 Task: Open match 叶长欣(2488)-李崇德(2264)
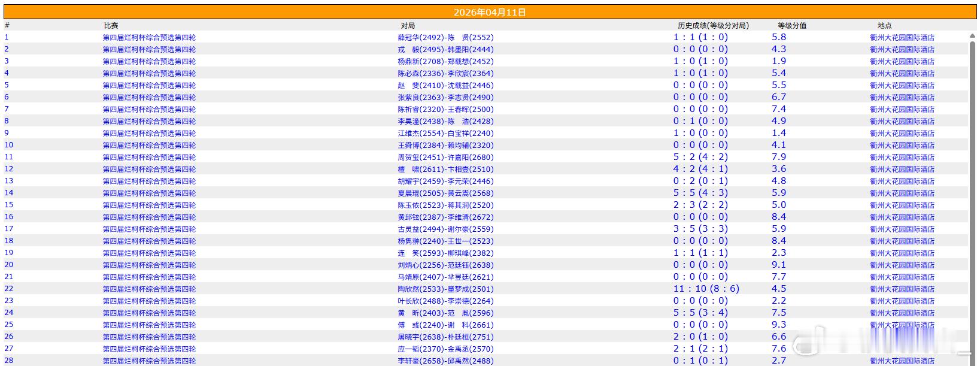click(x=445, y=301)
